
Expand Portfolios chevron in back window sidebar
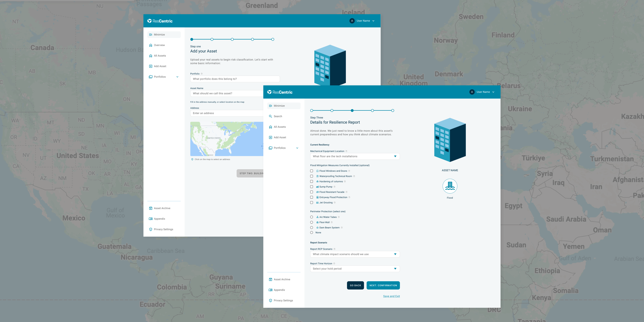(177, 77)
